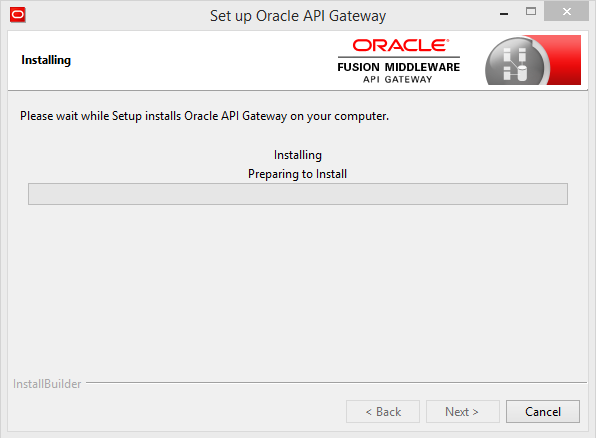
Task: Click the Oracle Fusion Middleware logo
Action: (399, 61)
